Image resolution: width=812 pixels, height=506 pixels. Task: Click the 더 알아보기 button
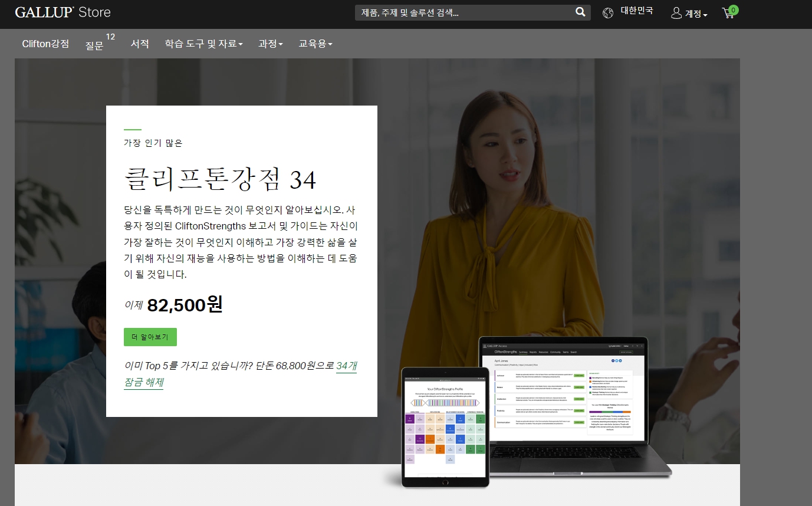coord(150,337)
